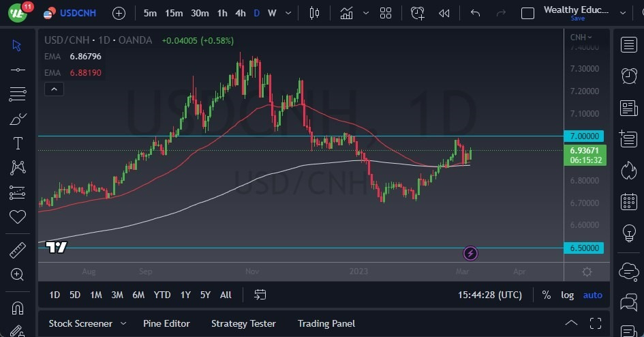Click the compare or add symbol plus
Screen dimensions: 644x337
[x=119, y=13]
